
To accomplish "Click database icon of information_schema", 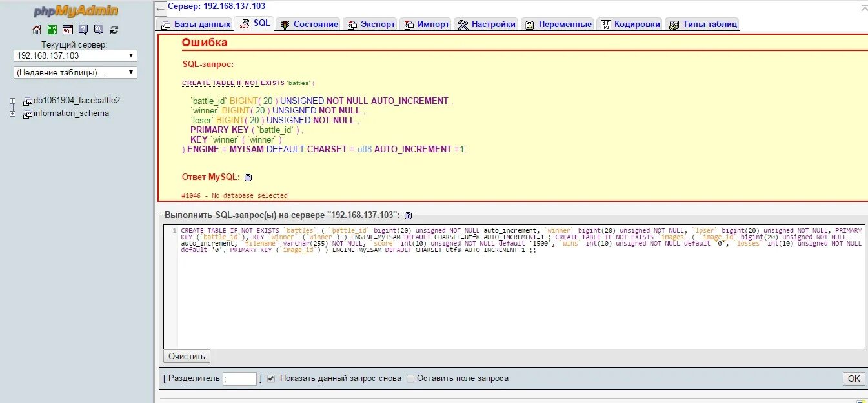I will [x=28, y=114].
